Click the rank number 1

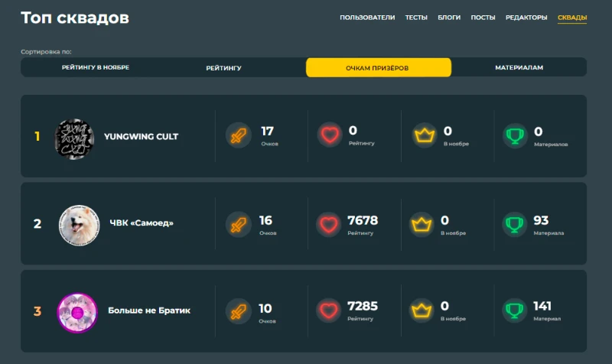(37, 136)
